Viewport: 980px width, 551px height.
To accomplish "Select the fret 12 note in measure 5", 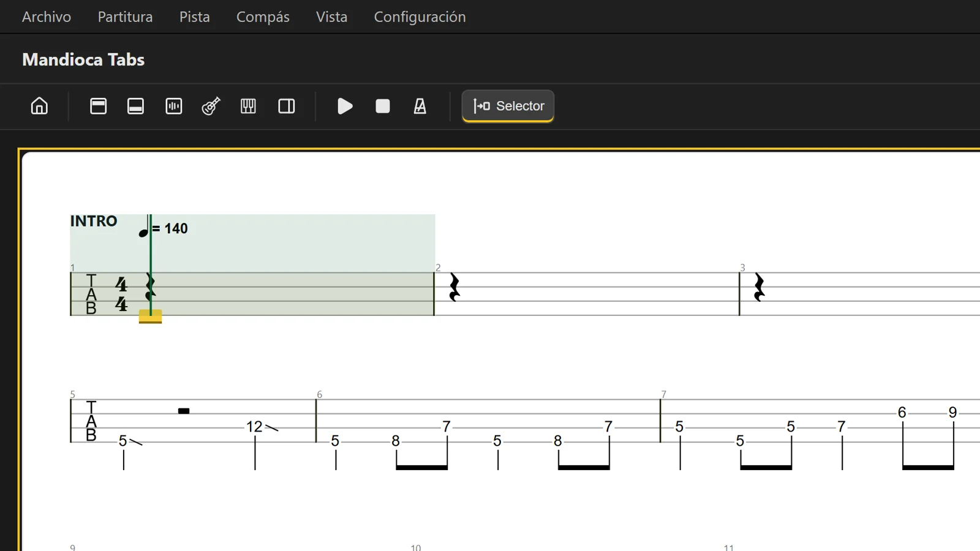I will pos(254,427).
